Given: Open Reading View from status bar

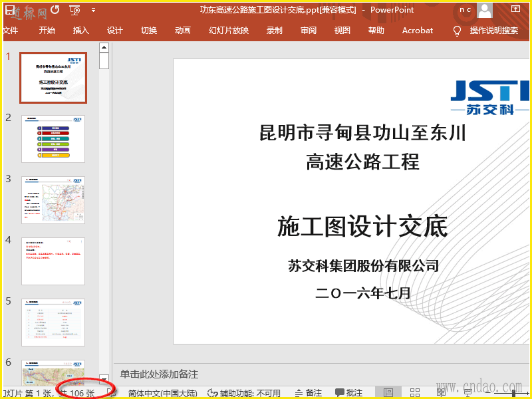Looking at the screenshot, I should tap(440, 392).
